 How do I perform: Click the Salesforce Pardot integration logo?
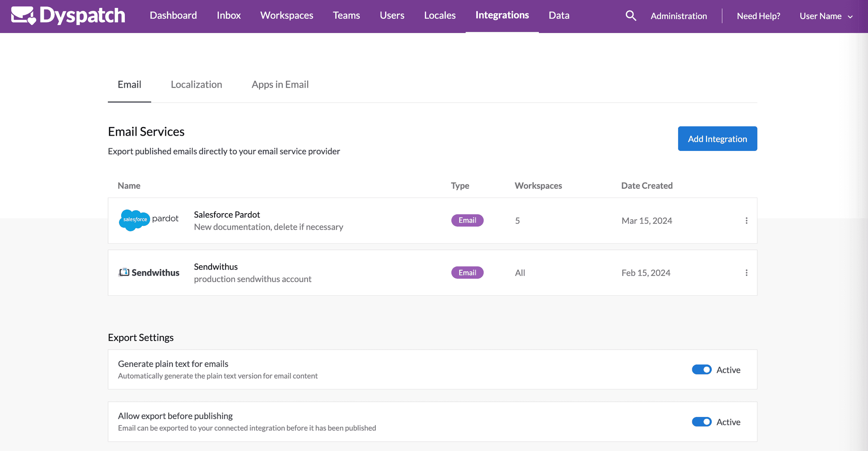149,220
